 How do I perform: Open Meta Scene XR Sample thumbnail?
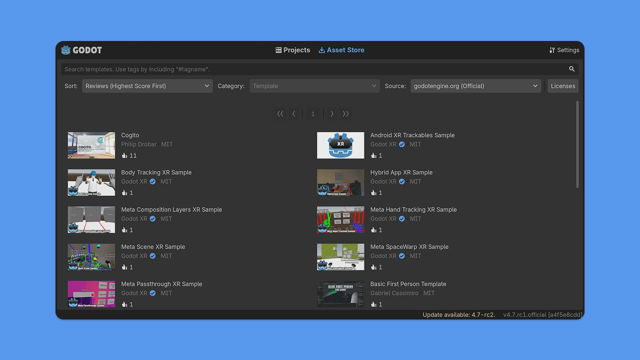(91, 257)
